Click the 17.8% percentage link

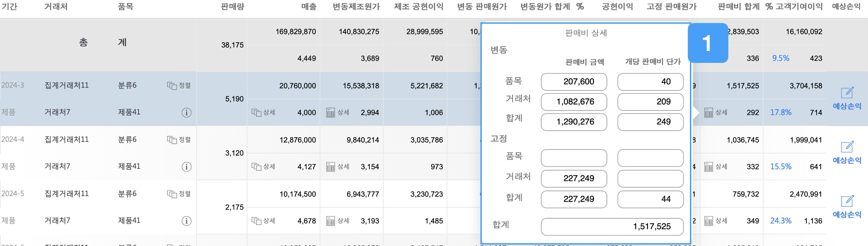pos(781,113)
